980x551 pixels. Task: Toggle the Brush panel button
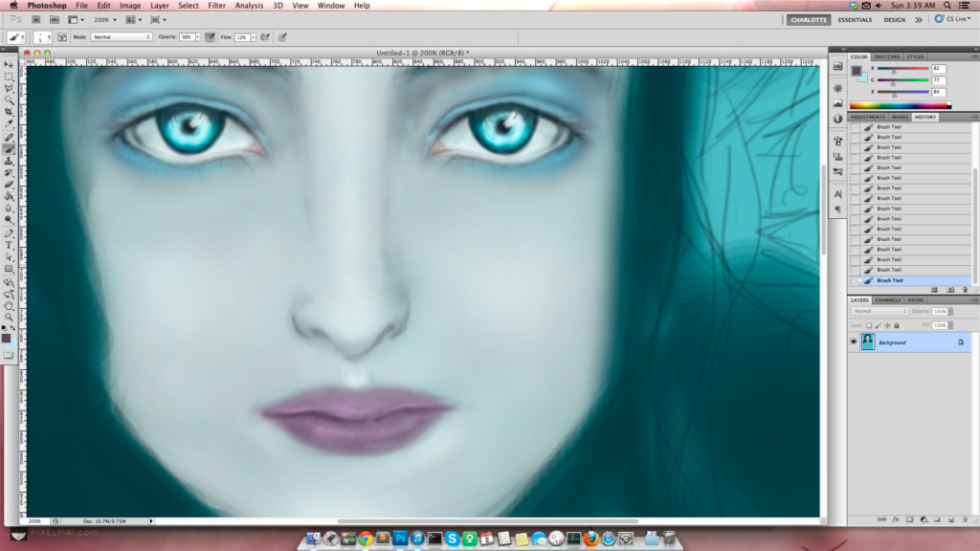click(62, 37)
